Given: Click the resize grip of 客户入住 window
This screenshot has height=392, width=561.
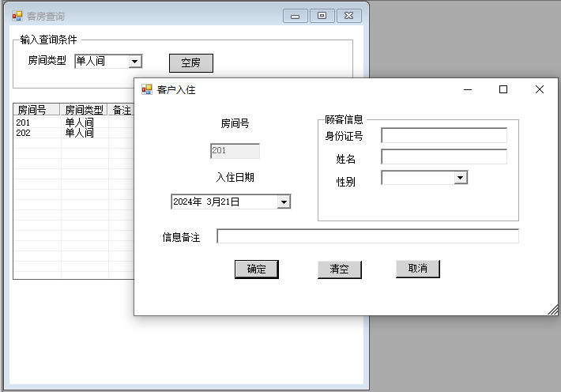Looking at the screenshot, I should click(553, 310).
